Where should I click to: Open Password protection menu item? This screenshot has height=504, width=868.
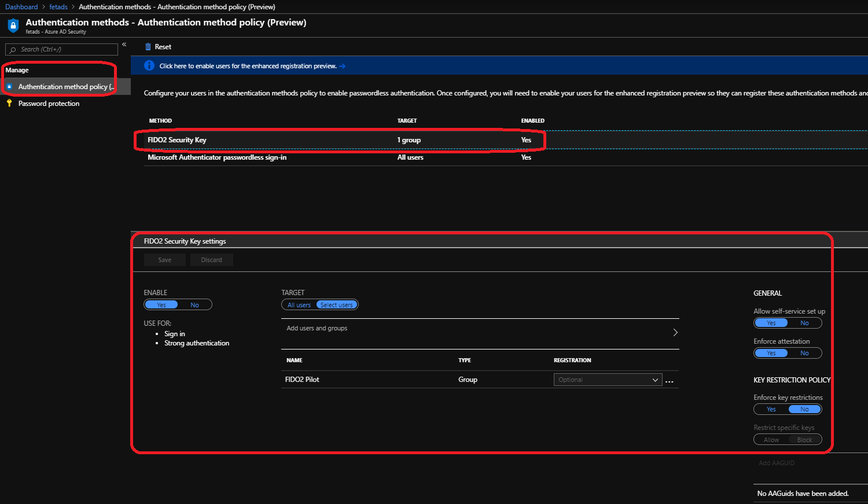(x=49, y=104)
